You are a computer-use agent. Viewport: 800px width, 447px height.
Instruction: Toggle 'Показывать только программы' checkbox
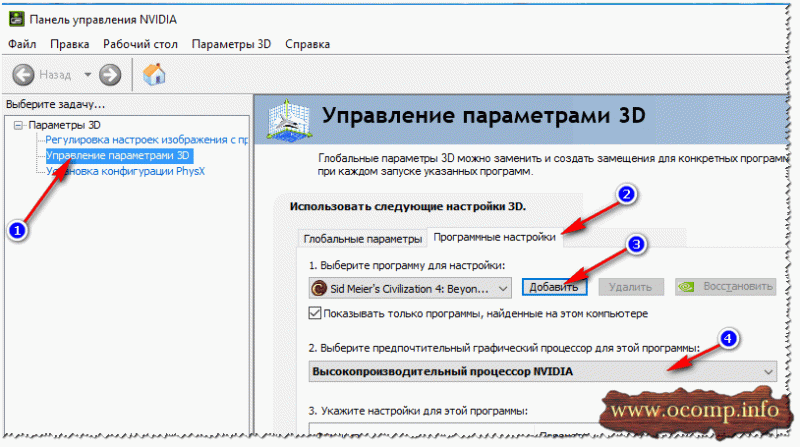(315, 313)
